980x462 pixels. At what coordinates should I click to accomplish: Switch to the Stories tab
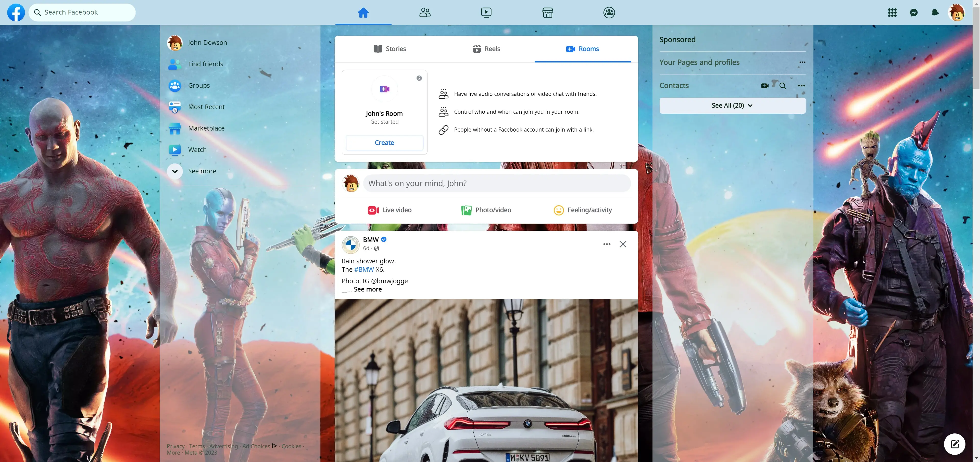pos(390,49)
